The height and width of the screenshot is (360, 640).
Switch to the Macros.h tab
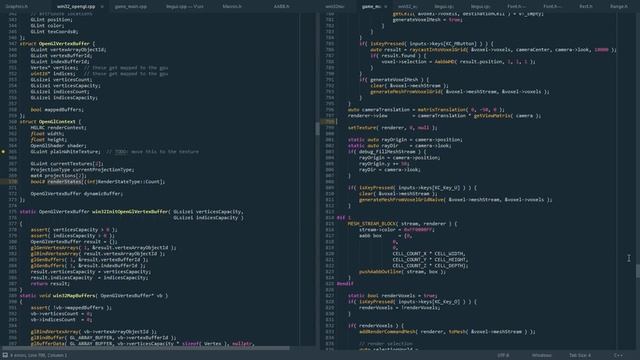pyautogui.click(x=232, y=7)
